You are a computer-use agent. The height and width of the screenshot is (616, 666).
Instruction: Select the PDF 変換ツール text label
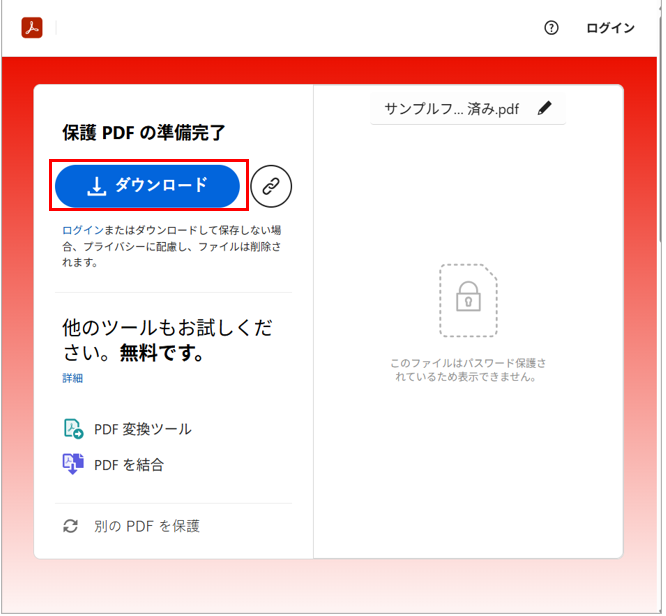[x=143, y=429]
